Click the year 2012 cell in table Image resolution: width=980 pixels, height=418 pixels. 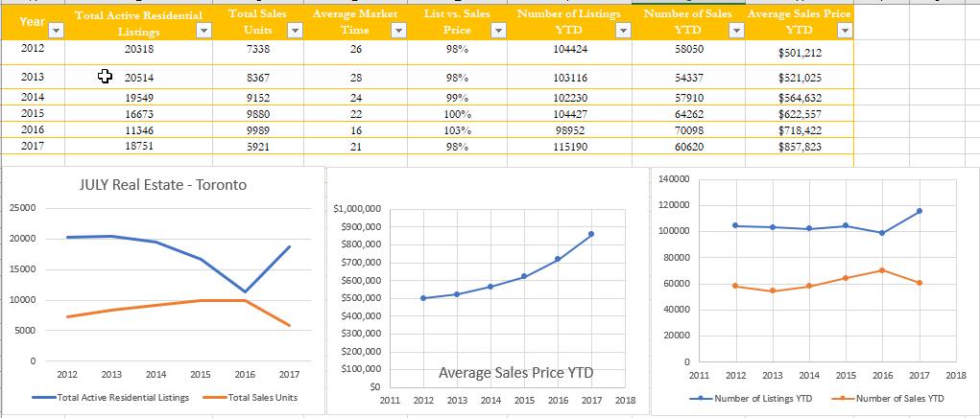(x=32, y=47)
